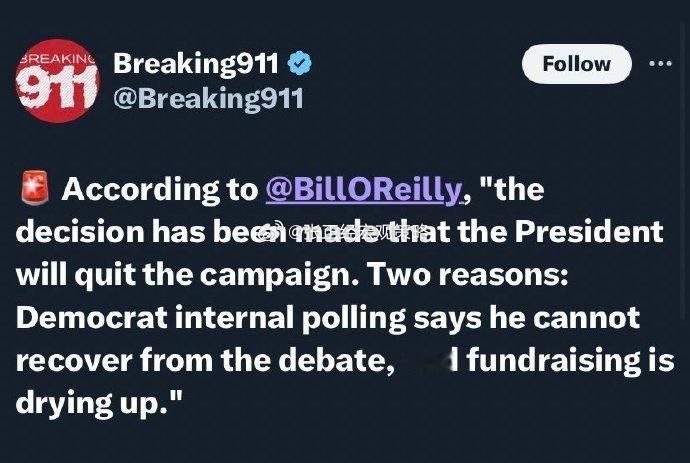Click the blue verified badge
690x463 pixels.
299,63
